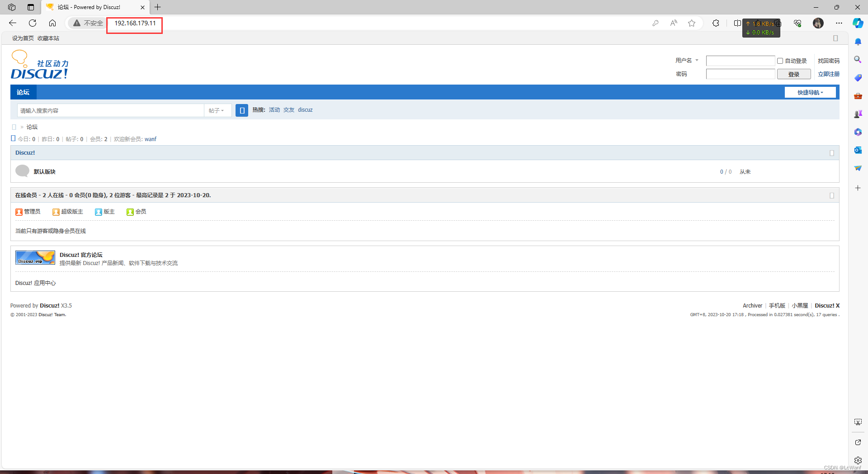The width and height of the screenshot is (868, 474).
Task: Open the sidebar search tool
Action: click(x=858, y=59)
